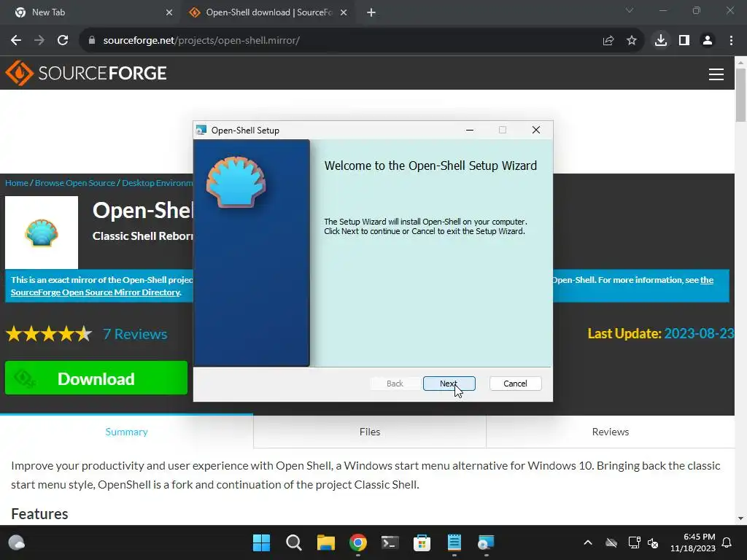Image resolution: width=747 pixels, height=560 pixels.
Task: Click the share page icon in address bar
Action: pos(608,41)
